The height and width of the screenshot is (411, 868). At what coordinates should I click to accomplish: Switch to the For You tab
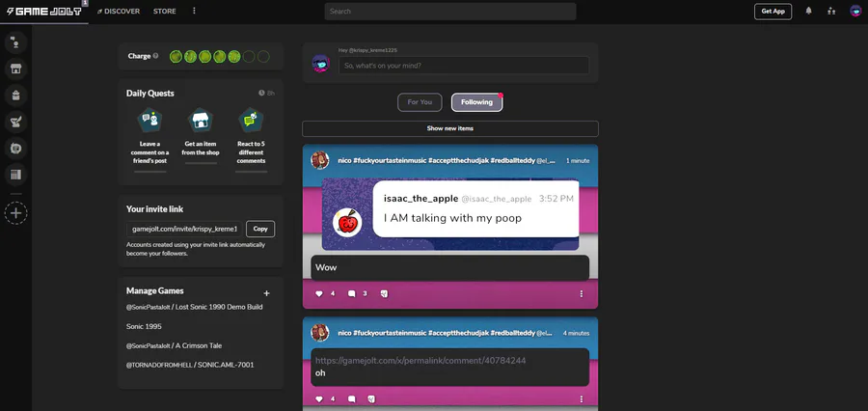click(420, 102)
